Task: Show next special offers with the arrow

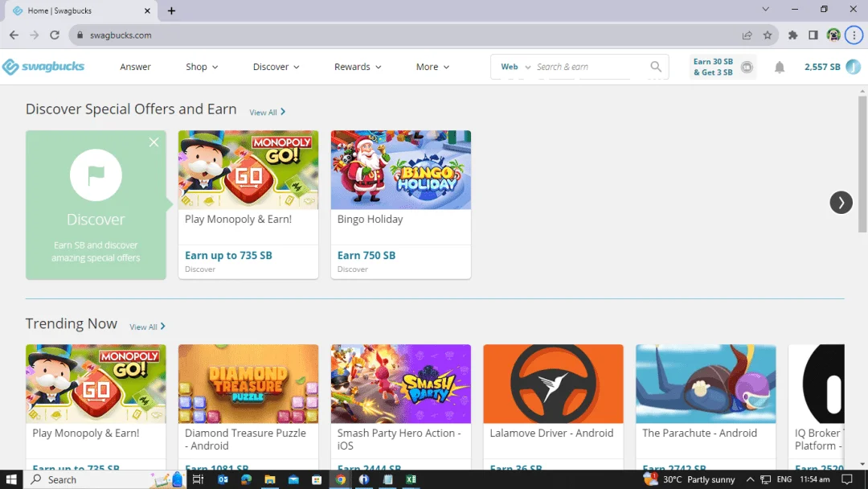Action: click(841, 202)
